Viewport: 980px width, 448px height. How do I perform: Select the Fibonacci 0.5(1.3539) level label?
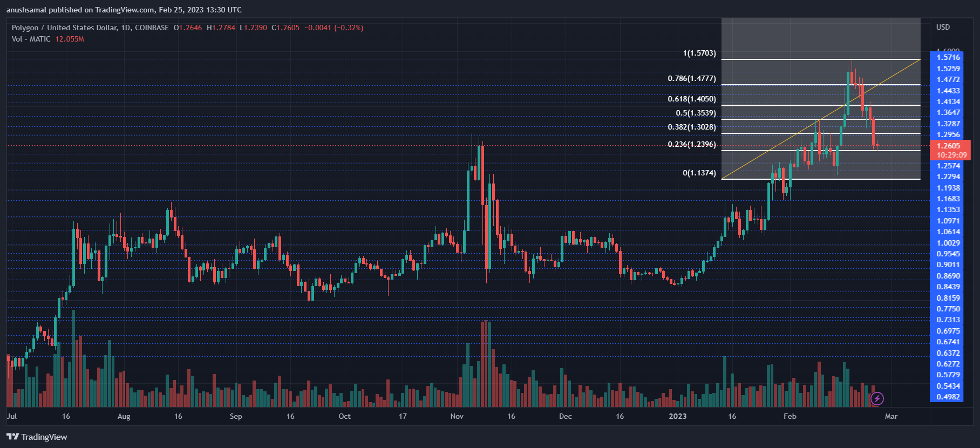tap(696, 113)
